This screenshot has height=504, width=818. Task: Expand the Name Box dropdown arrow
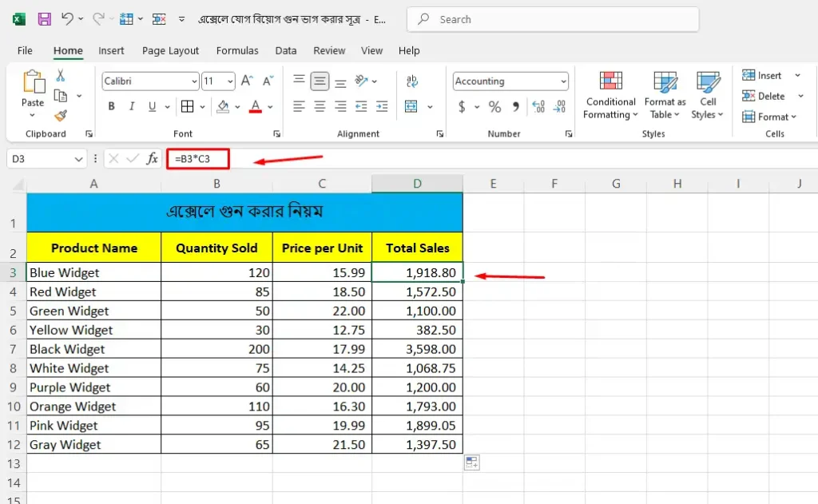[78, 159]
